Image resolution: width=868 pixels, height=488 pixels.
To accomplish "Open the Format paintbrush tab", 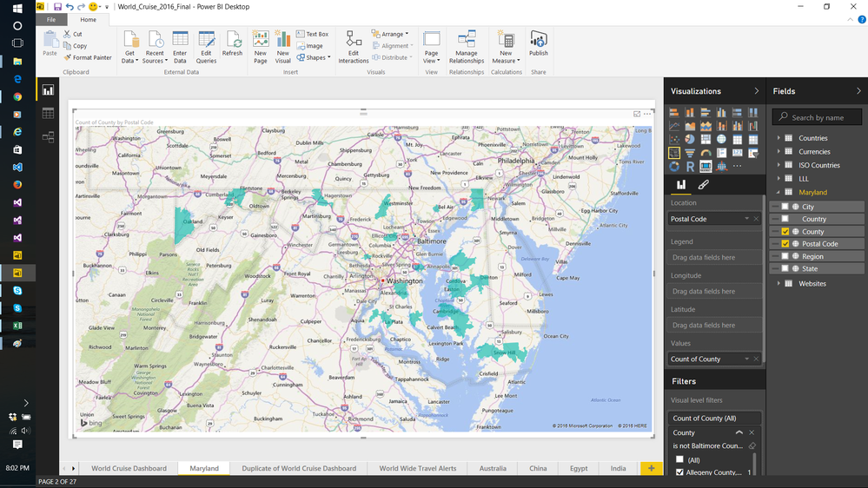I will (x=703, y=185).
